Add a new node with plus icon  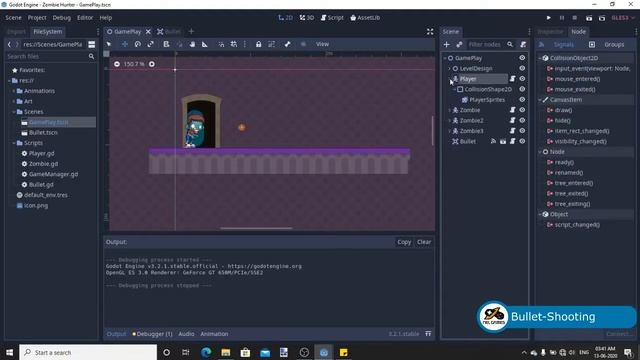tap(447, 44)
